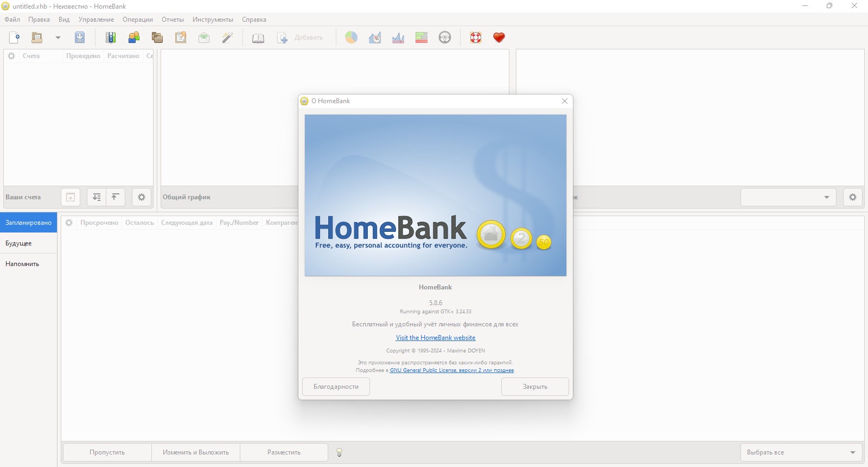Sort by the Просрочено column header

pos(99,223)
